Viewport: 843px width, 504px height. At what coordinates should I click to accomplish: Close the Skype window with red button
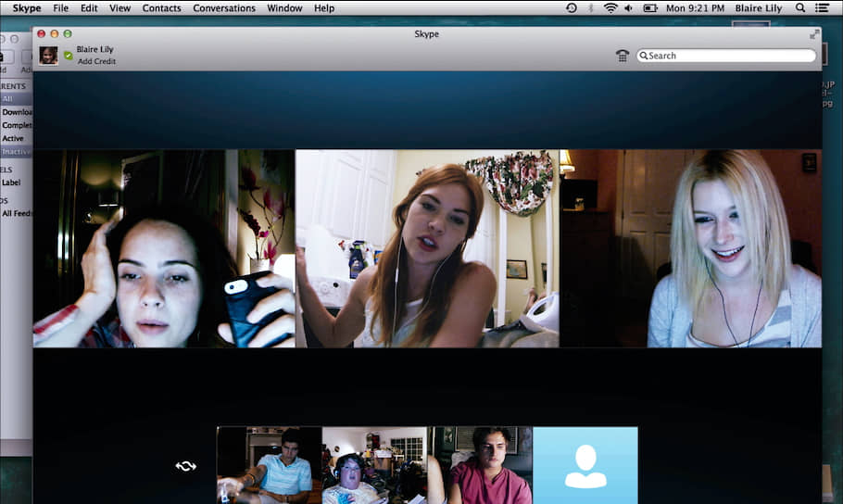[x=42, y=34]
